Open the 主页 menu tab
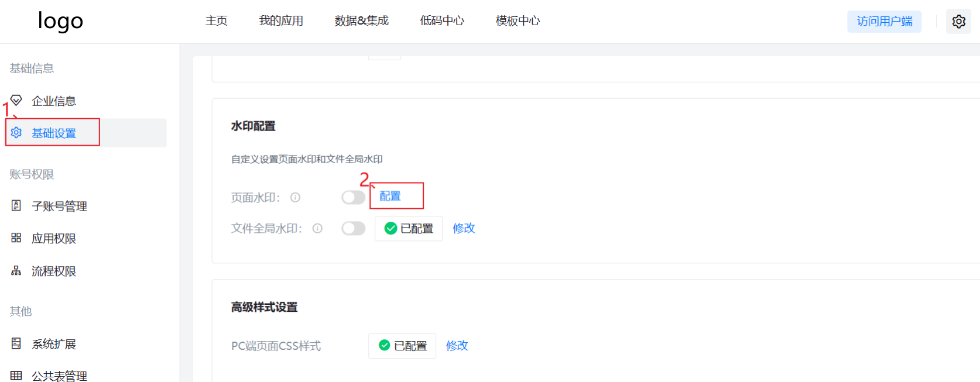The width and height of the screenshot is (980, 382). pyautogui.click(x=216, y=21)
